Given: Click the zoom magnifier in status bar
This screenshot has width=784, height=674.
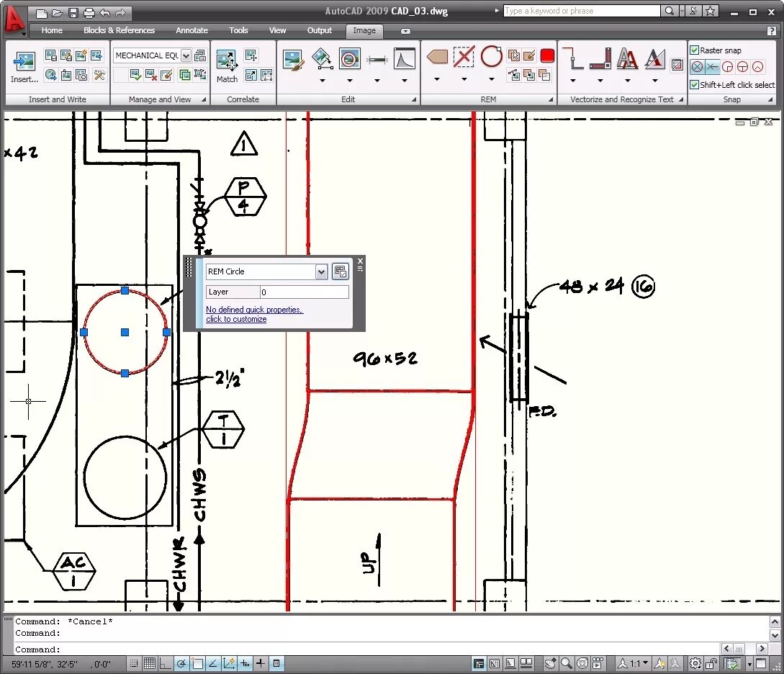Looking at the screenshot, I should click(566, 663).
